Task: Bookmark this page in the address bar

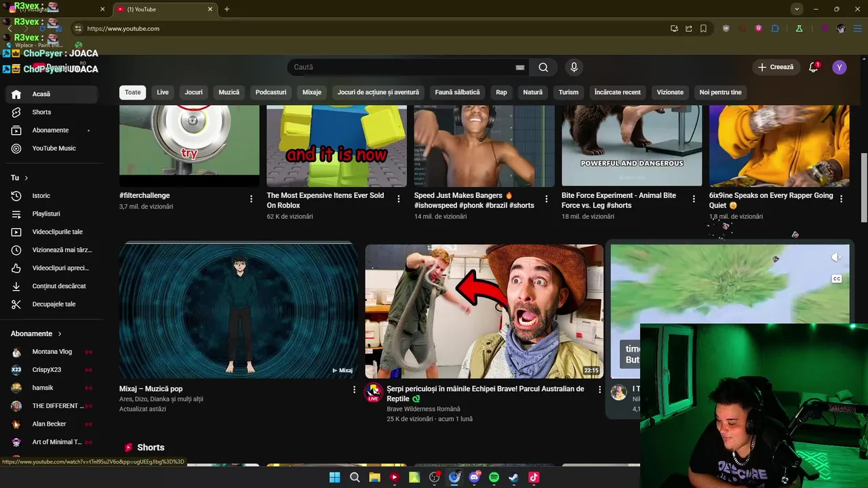Action: pyautogui.click(x=703, y=28)
